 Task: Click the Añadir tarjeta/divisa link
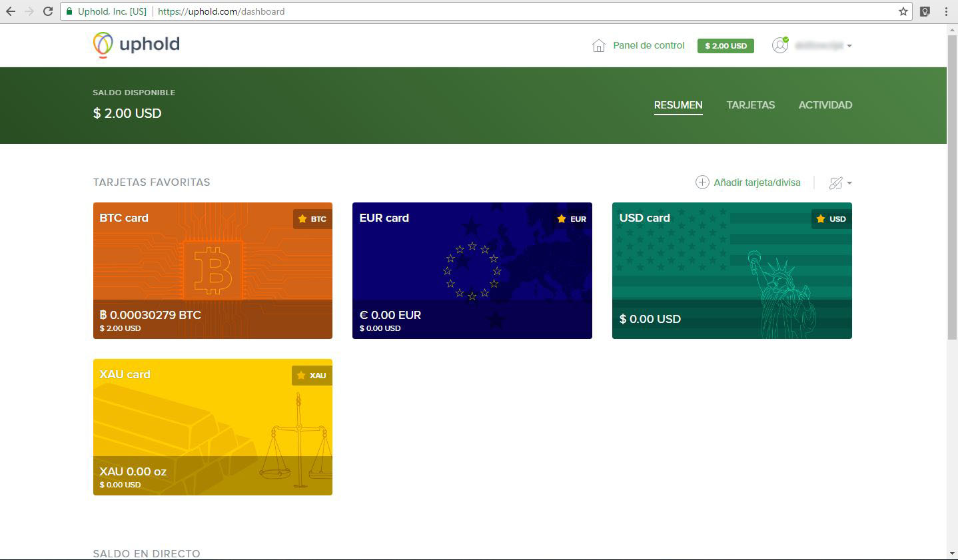tap(757, 182)
